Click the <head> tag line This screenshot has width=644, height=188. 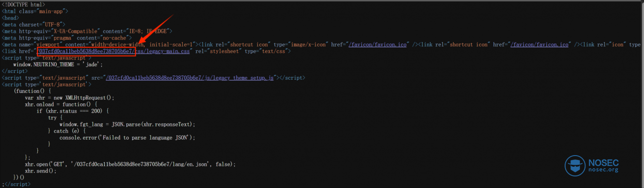coord(10,18)
